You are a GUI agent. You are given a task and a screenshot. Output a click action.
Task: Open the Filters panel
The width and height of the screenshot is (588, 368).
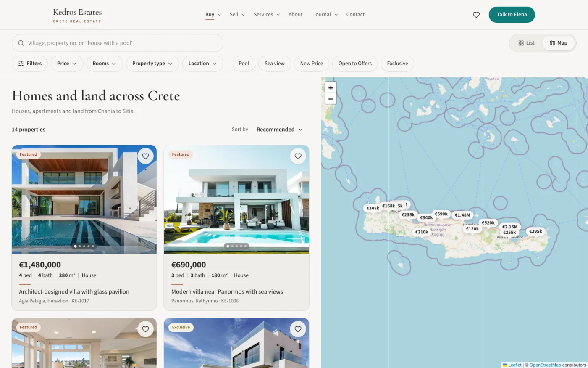pyautogui.click(x=30, y=64)
